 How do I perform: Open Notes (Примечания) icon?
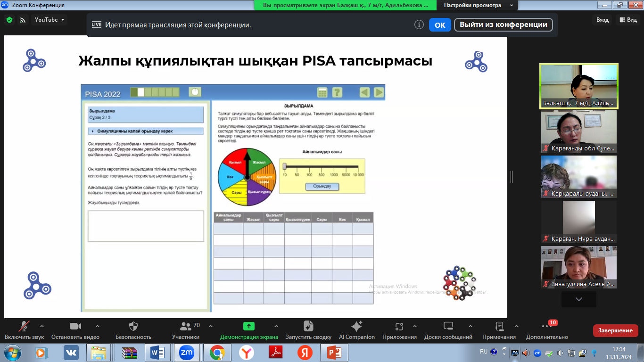click(499, 327)
